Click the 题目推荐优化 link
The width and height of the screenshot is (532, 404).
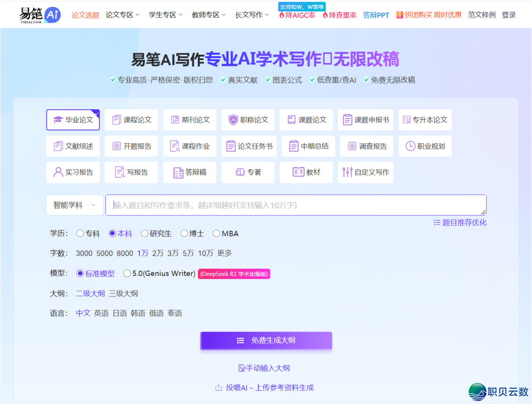click(460, 223)
